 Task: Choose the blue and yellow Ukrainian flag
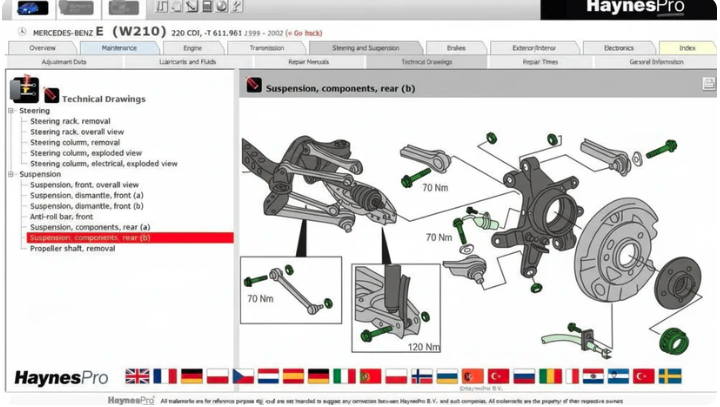447,376
